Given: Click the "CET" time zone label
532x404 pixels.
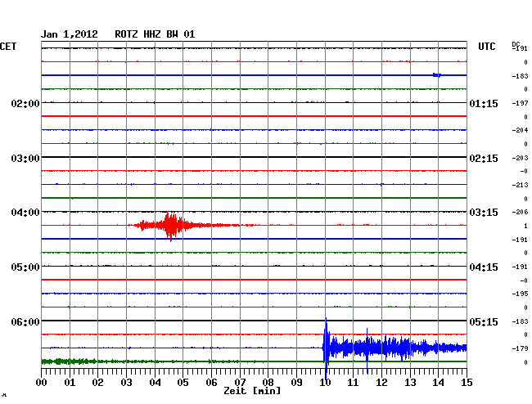Looking at the screenshot, I should (x=8, y=47).
